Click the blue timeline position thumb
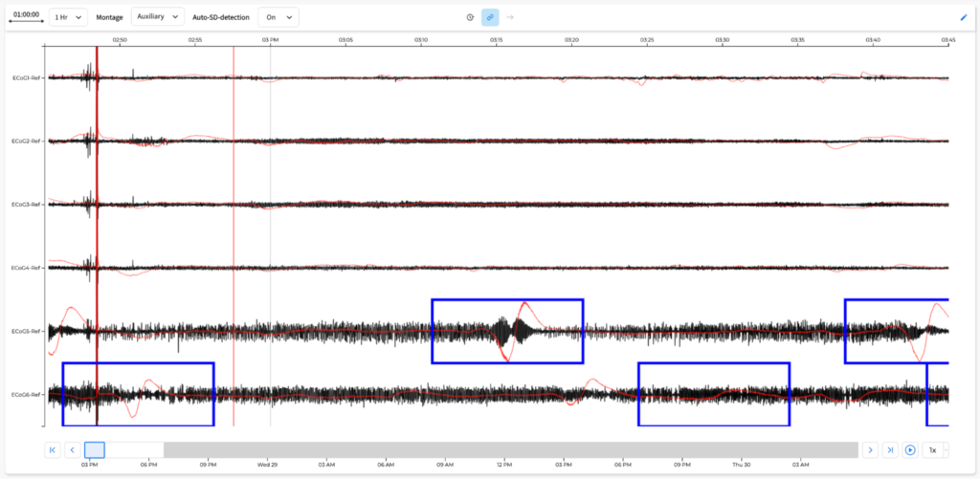The height and width of the screenshot is (479, 980). click(95, 449)
